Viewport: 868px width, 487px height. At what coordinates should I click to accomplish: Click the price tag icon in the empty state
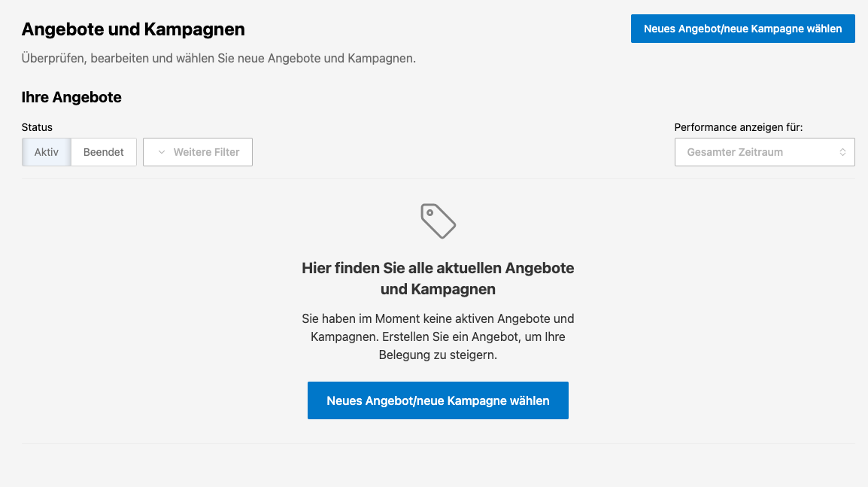[x=438, y=221]
